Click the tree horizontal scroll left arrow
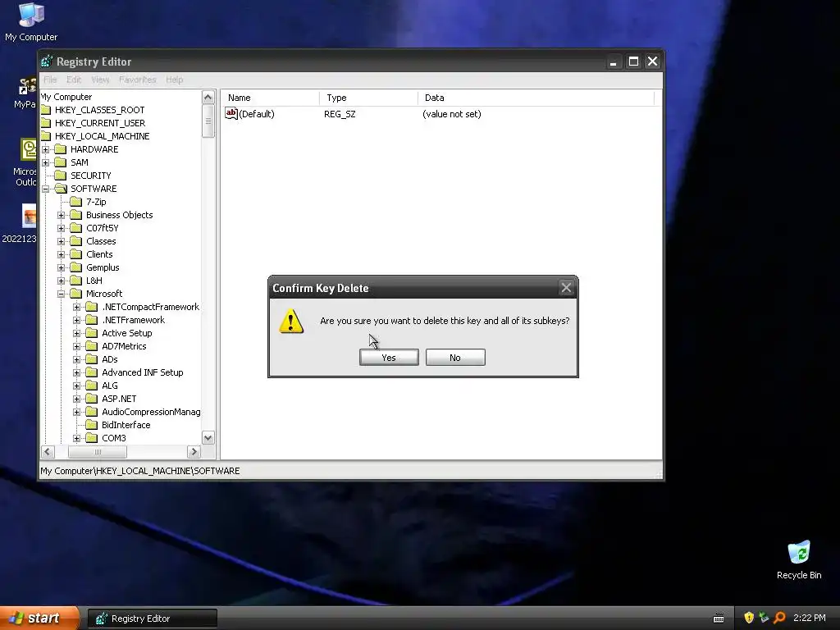840x630 pixels. [47, 452]
